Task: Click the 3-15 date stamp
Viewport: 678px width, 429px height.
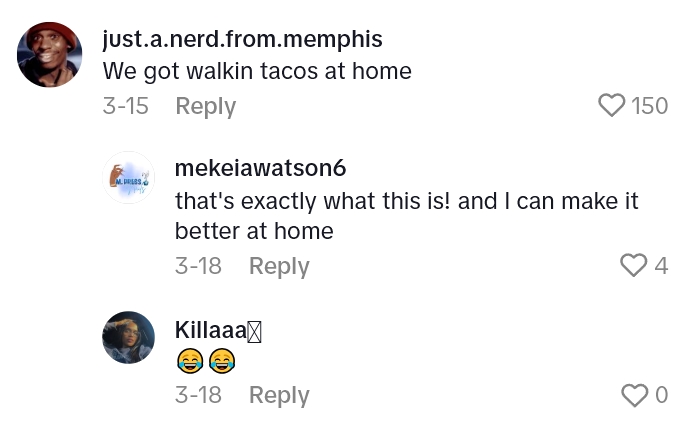Action: 125,106
